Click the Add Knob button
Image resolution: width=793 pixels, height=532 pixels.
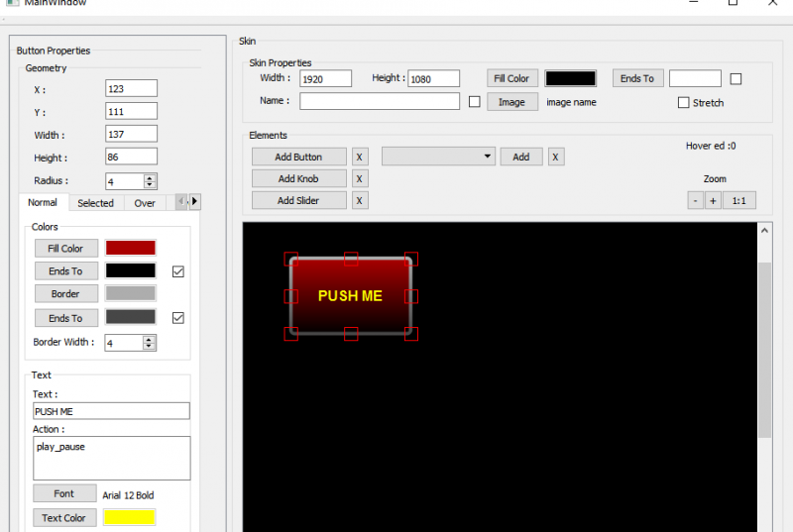299,178
